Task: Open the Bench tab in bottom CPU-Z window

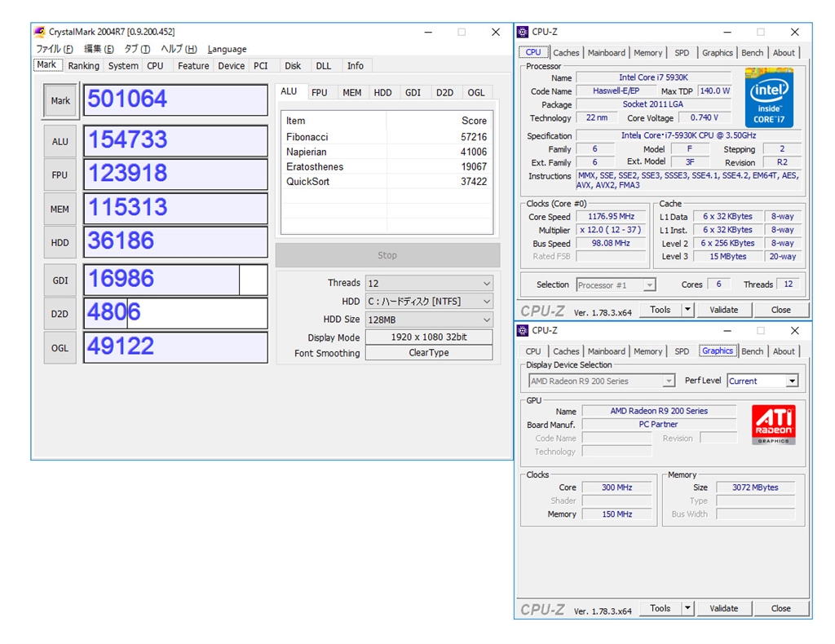Action: pos(752,351)
